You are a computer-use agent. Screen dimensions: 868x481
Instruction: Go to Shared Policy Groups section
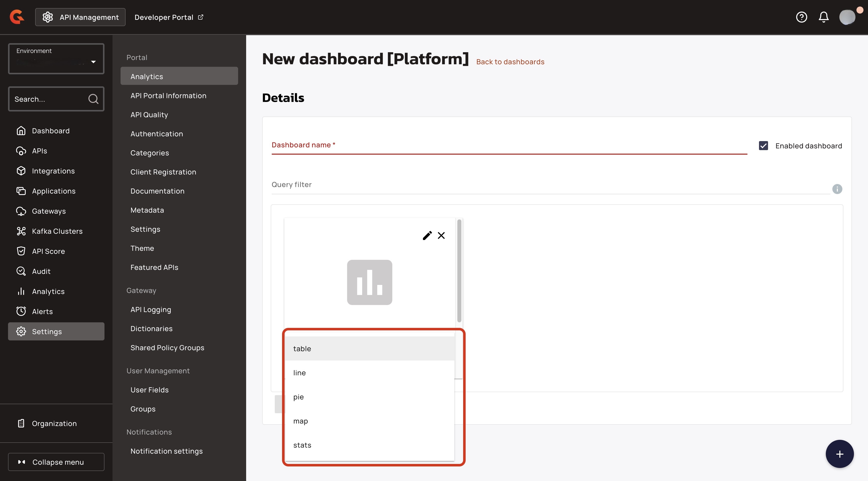coord(167,348)
